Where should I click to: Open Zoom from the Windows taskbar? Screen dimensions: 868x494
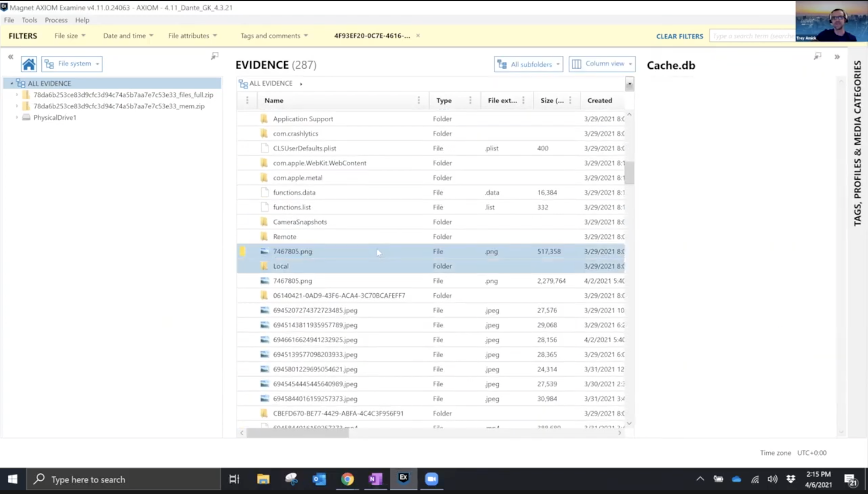click(431, 479)
